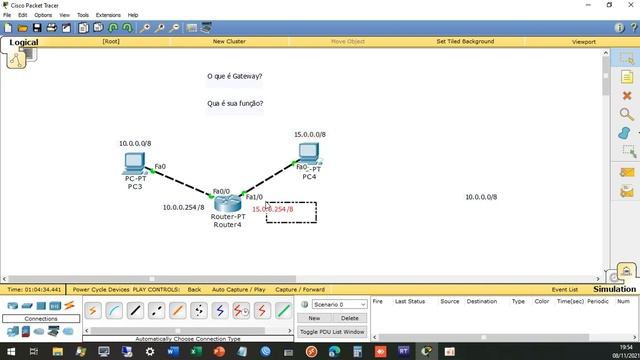This screenshot has height=360, width=640.
Task: Open the Edit menu
Action: coord(22,15)
